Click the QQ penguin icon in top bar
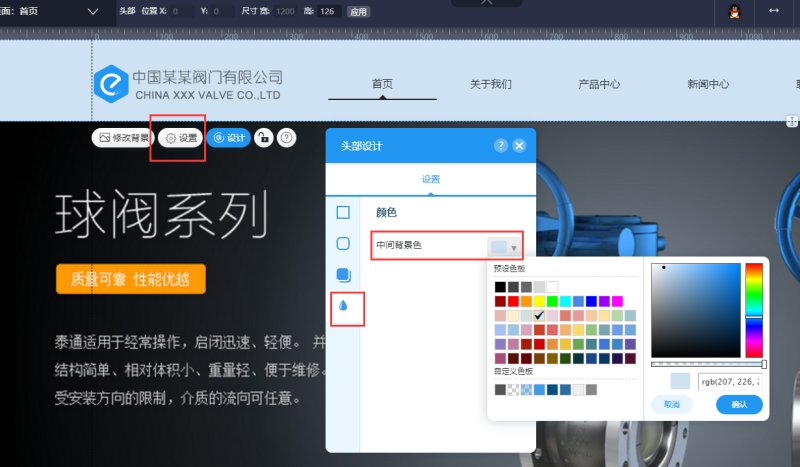 coord(734,11)
